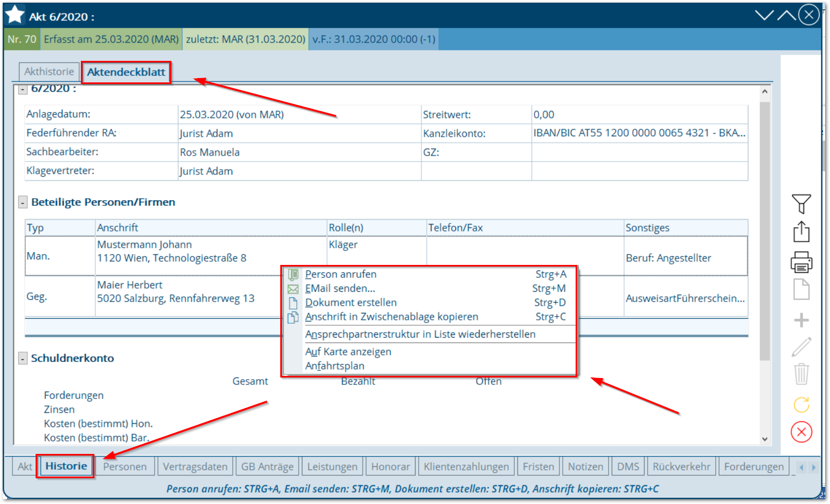Close the Akt window with X circle
Image resolution: width=830 pixels, height=504 pixels.
[x=809, y=15]
